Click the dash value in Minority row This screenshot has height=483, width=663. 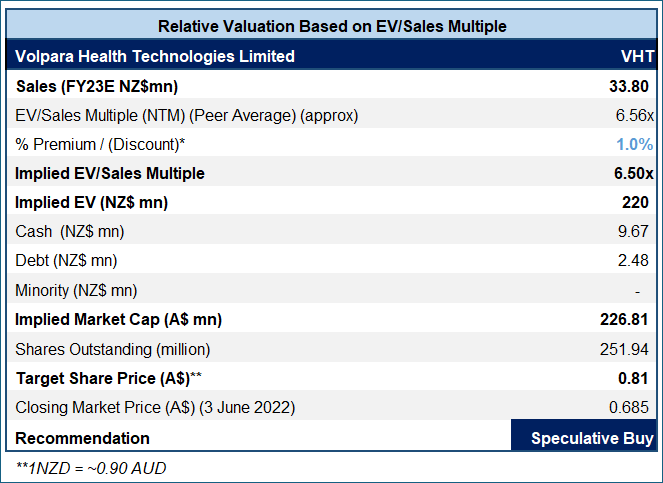(637, 291)
